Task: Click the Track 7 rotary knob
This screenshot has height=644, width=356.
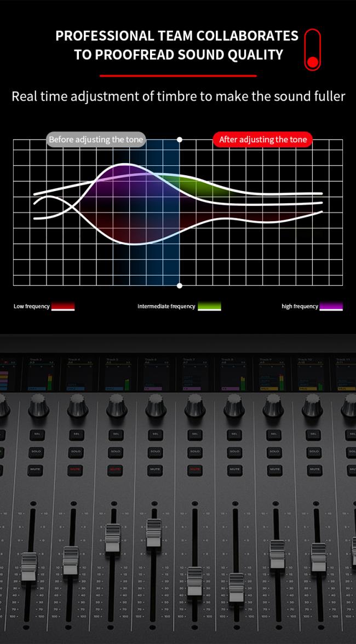Action: 194,406
